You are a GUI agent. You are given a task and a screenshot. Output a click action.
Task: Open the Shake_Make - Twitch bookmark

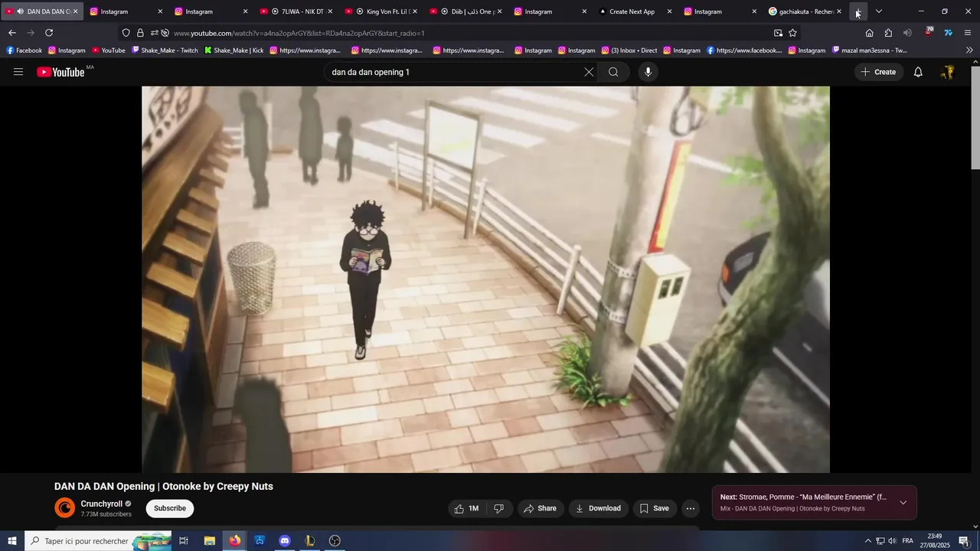click(165, 51)
